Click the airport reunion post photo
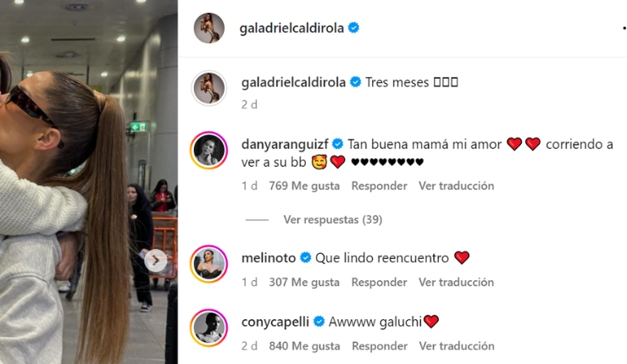The height and width of the screenshot is (364, 627). tap(89, 182)
